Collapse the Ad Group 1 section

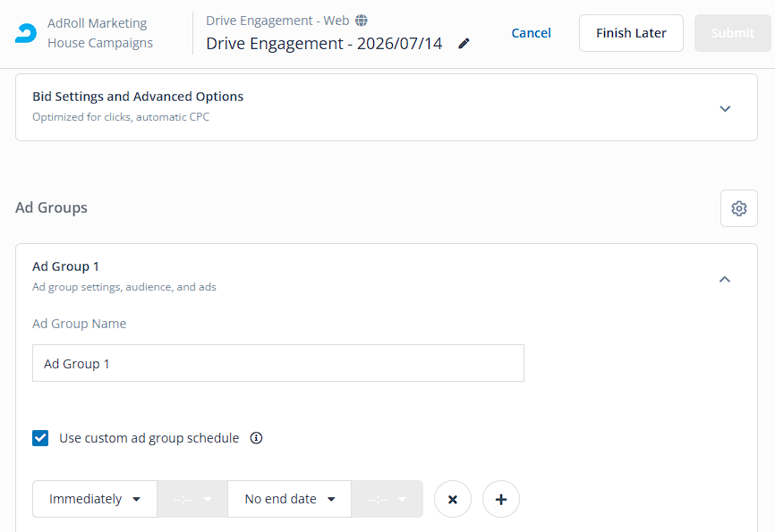(x=725, y=279)
